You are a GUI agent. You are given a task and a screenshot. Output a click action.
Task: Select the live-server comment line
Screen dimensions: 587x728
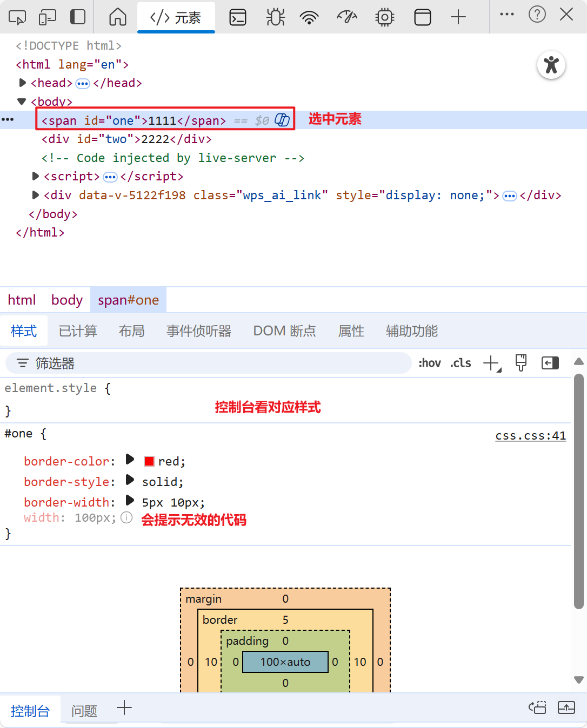tap(173, 158)
